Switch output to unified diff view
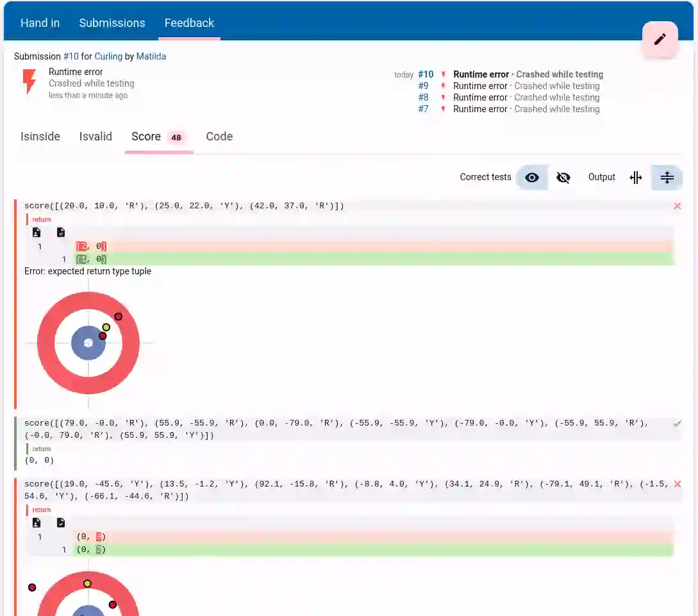This screenshot has width=698, height=616. pos(667,178)
